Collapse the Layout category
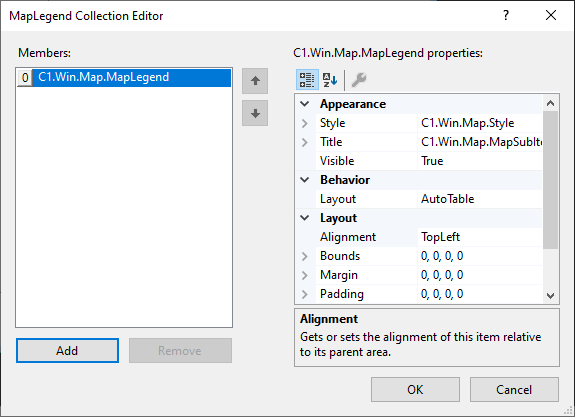Screen dimensions: 575x417 (x=305, y=218)
